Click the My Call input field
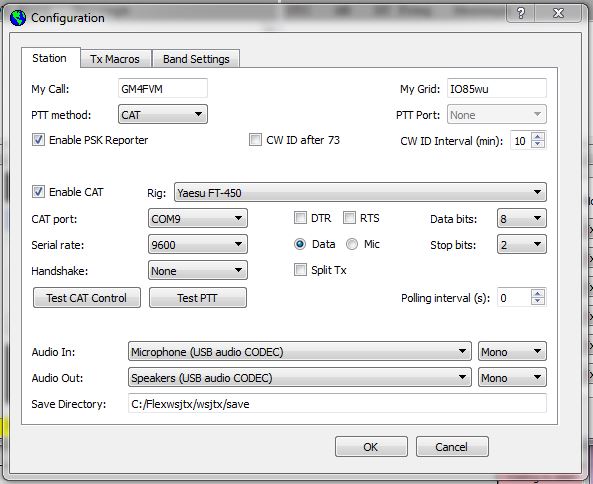 163,88
